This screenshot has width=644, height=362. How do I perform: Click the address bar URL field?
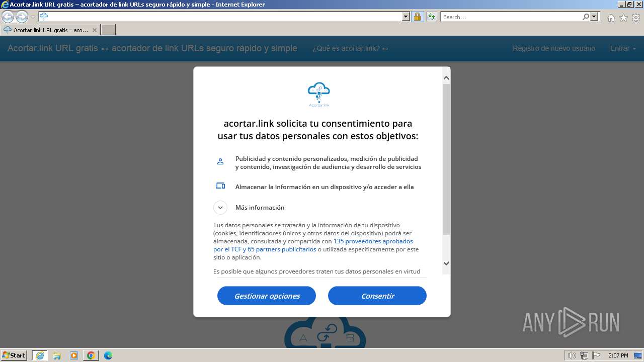pos(220,17)
